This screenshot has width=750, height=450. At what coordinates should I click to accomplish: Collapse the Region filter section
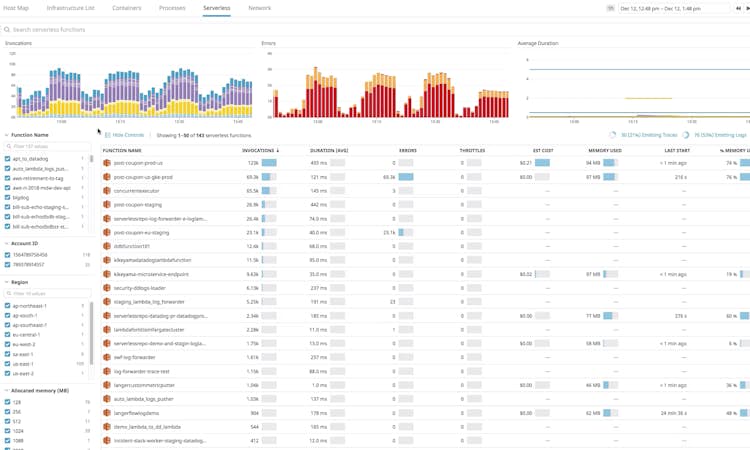click(6, 282)
